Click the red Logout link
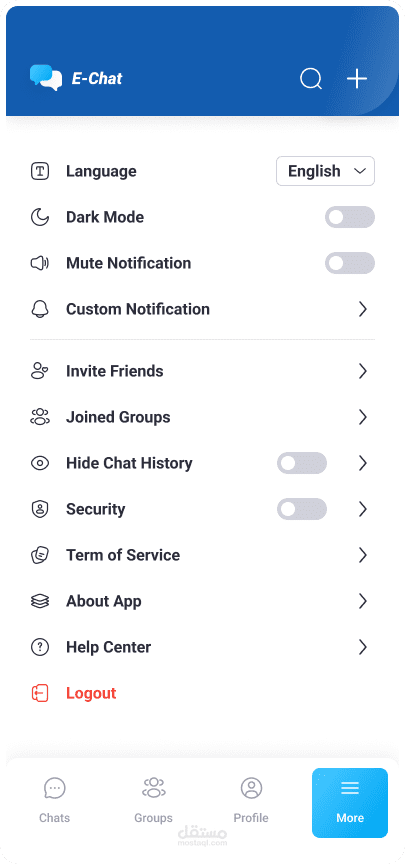The width and height of the screenshot is (405, 864). pos(91,693)
